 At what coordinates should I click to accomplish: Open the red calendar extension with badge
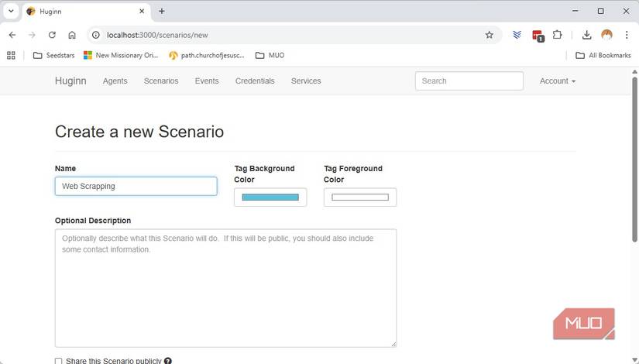pyautogui.click(x=538, y=36)
